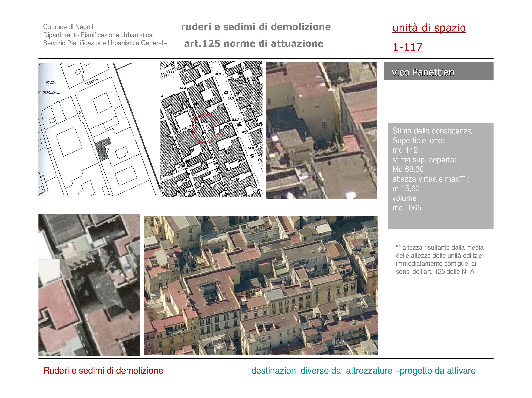Click '28,7' elevation label on historical map

click(x=235, y=119)
